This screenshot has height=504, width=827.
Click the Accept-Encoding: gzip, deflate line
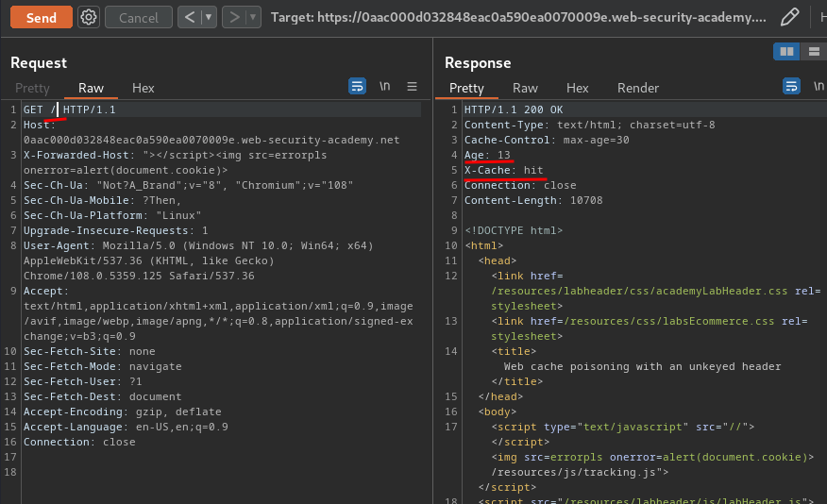pyautogui.click(x=123, y=412)
